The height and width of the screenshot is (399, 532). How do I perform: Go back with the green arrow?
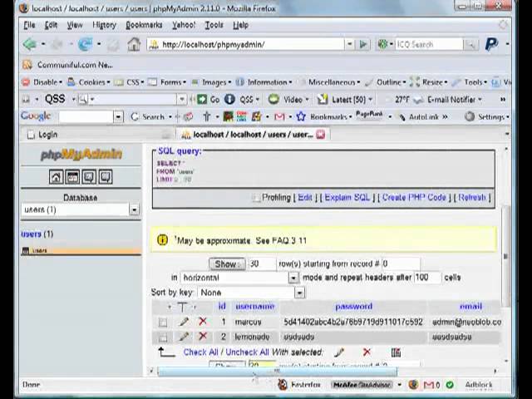pos(30,44)
